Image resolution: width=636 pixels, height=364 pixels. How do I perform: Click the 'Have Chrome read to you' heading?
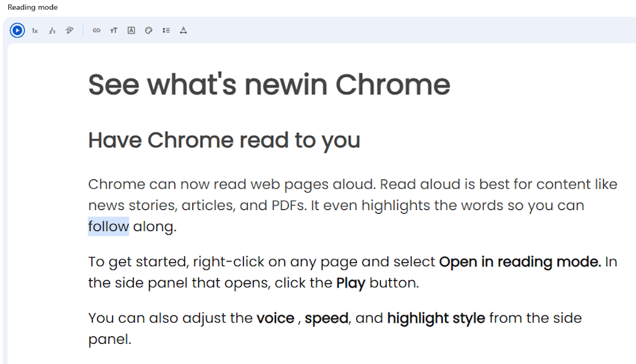(224, 140)
